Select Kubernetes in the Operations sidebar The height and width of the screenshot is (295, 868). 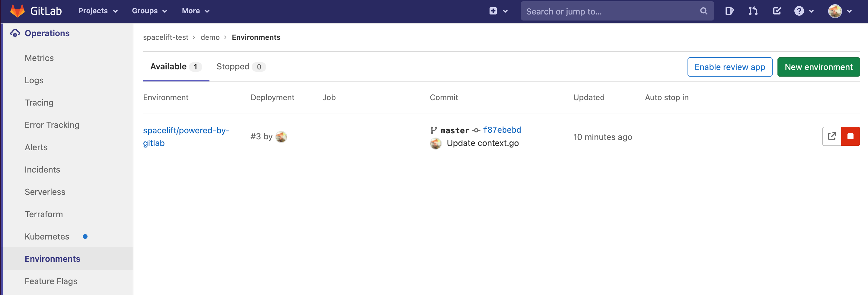coord(47,236)
